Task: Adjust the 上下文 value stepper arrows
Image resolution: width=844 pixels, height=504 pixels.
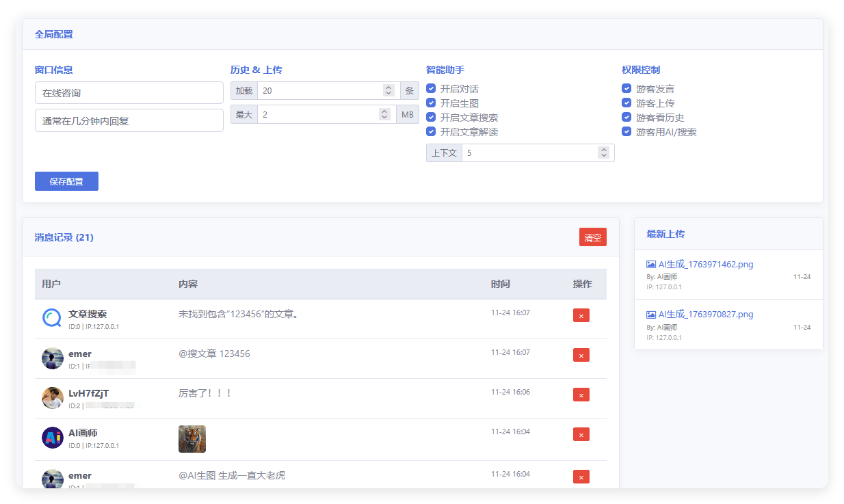Action: tap(603, 153)
